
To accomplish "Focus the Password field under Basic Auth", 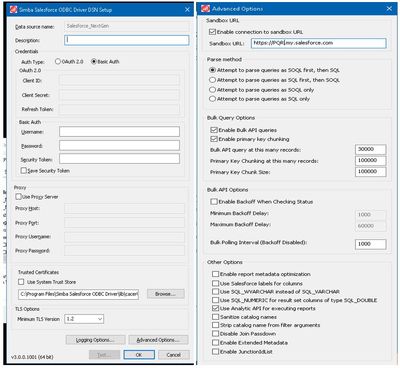I will [119, 145].
